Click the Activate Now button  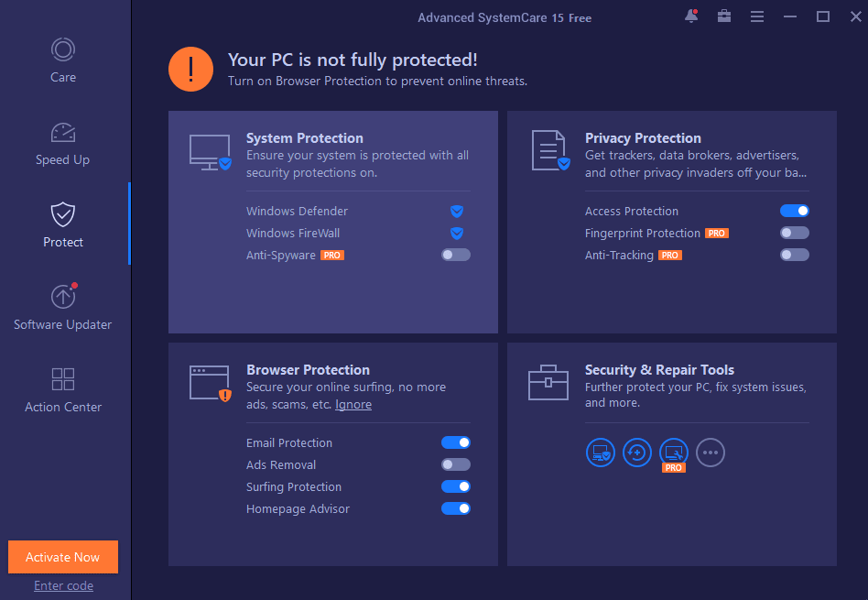pos(62,556)
